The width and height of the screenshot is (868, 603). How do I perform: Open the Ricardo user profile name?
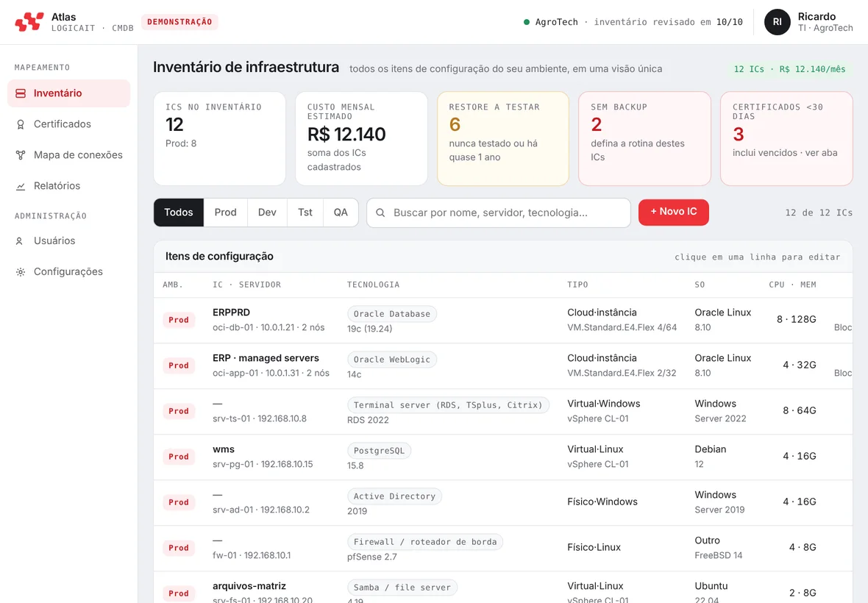coord(817,17)
